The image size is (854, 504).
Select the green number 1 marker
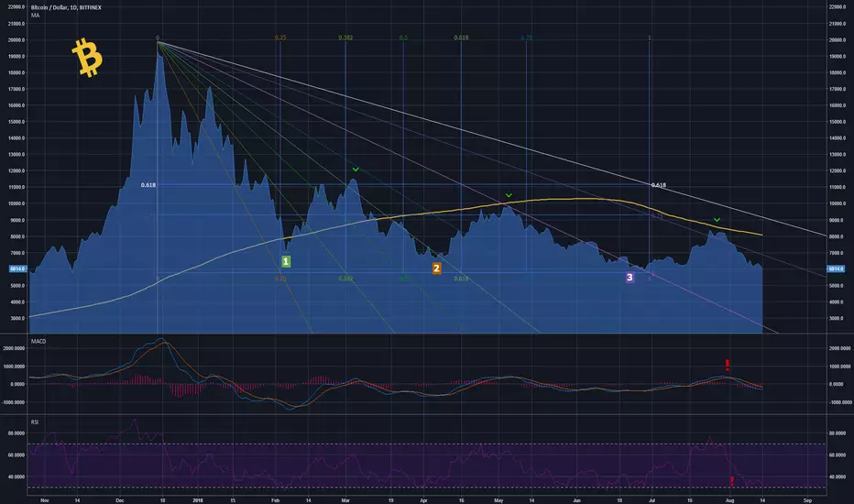pos(286,261)
